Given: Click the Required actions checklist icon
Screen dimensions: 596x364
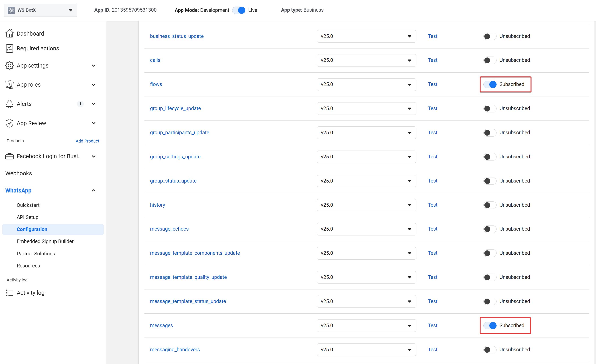Looking at the screenshot, I should pyautogui.click(x=9, y=48).
